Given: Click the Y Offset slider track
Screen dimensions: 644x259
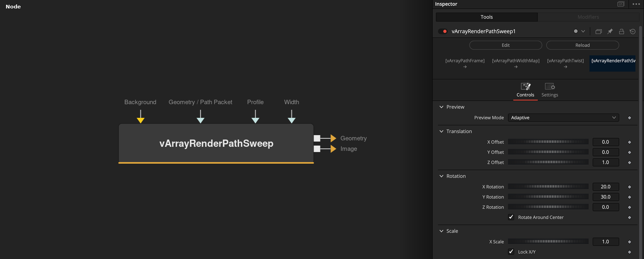Looking at the screenshot, I should click(548, 152).
